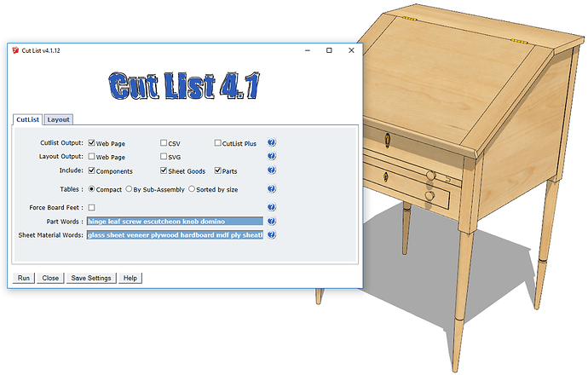Open help for Sheet Material Words
The height and width of the screenshot is (375, 588).
click(272, 234)
